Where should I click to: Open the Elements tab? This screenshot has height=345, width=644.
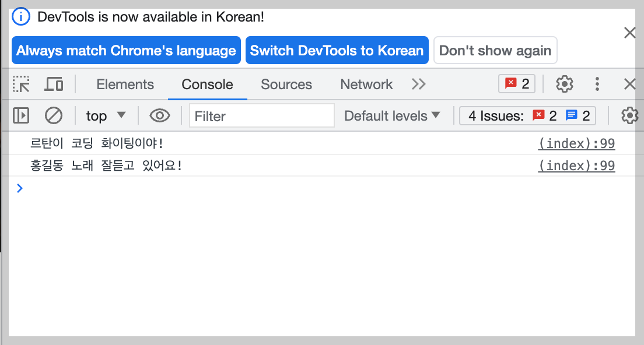[x=125, y=84]
